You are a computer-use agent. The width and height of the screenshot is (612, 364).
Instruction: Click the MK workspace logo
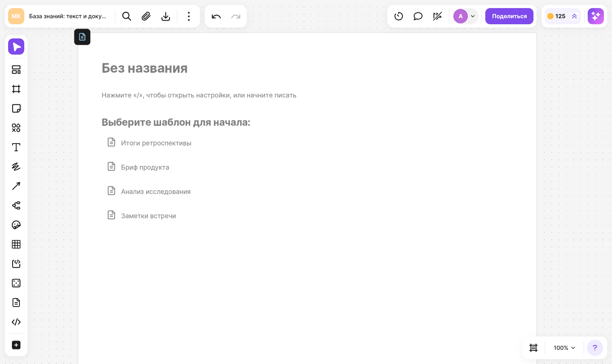click(16, 16)
